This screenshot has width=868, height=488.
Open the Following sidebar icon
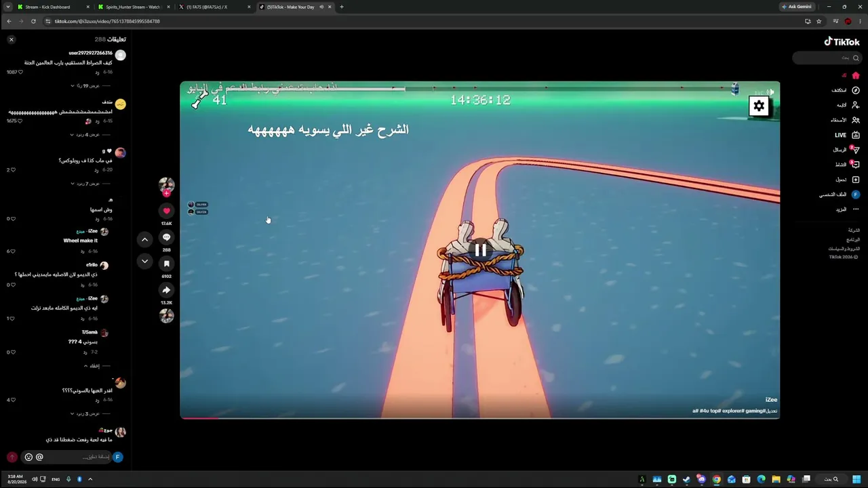point(855,105)
